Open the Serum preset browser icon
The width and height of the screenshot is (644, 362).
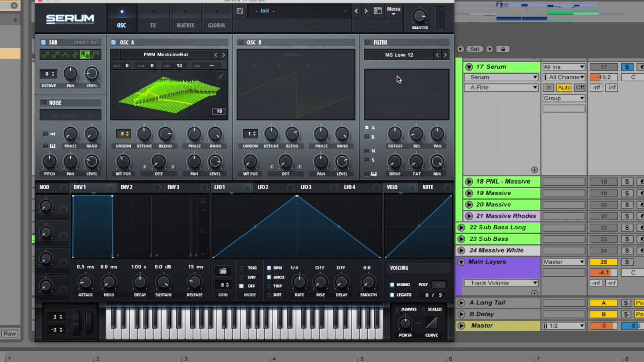tap(378, 11)
